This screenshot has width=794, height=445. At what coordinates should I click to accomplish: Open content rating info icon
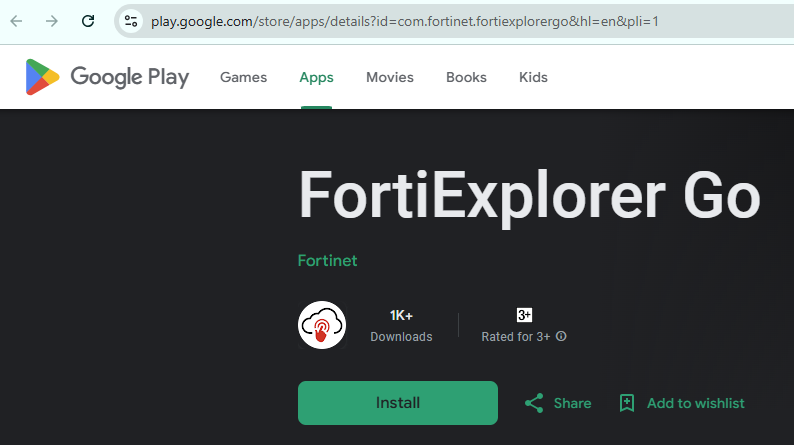coord(561,336)
